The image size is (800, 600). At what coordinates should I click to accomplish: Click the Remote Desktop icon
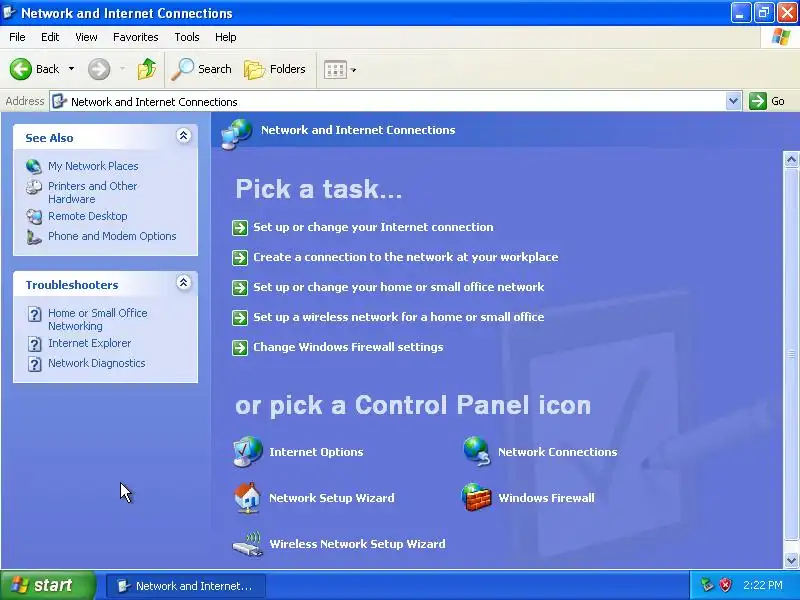pos(34,216)
